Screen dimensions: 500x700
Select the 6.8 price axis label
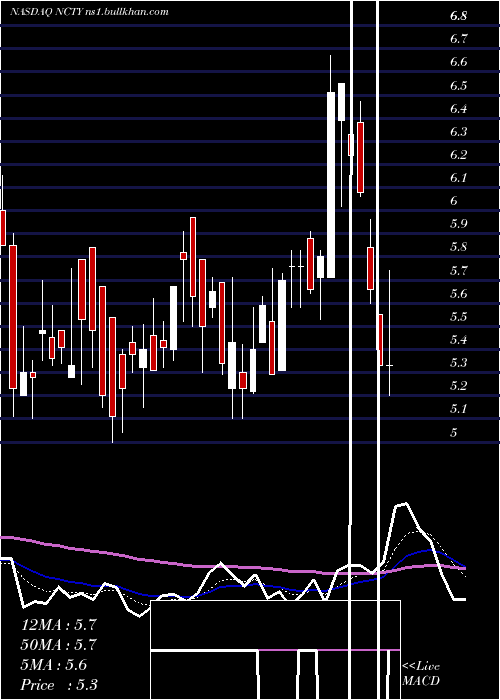(x=458, y=17)
